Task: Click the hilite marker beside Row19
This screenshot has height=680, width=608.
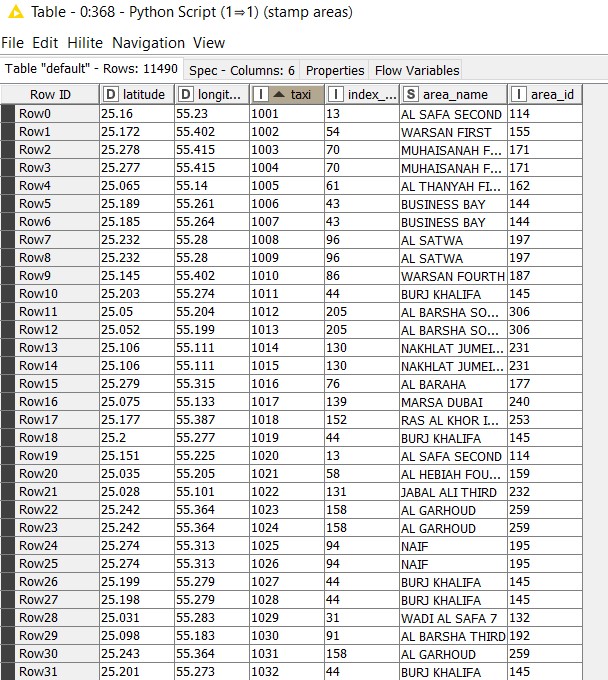Action: 8,455
